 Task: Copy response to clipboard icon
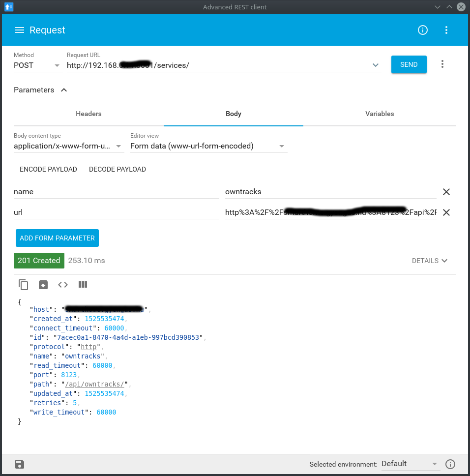click(24, 285)
